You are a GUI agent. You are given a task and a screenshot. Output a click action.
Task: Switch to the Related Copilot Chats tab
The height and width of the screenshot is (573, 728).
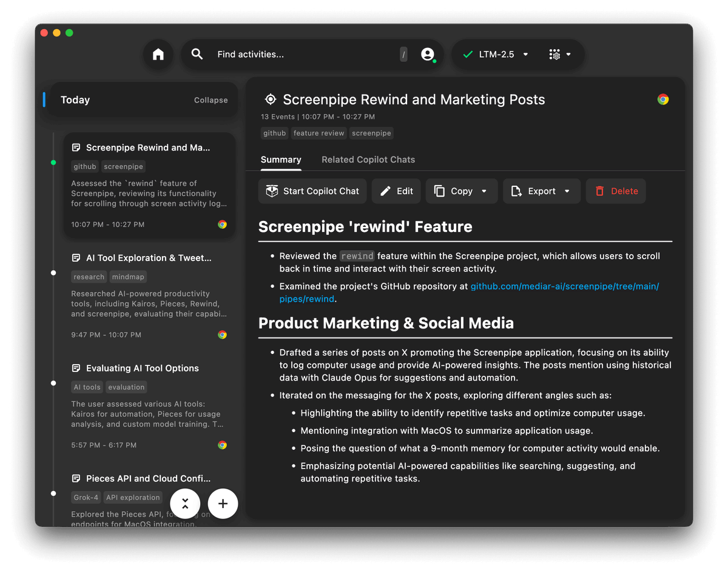(x=368, y=160)
